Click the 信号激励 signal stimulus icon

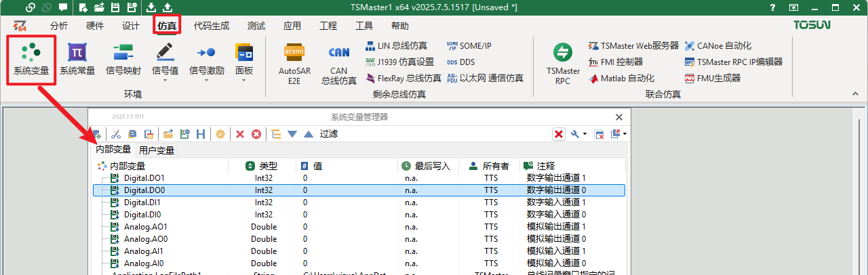(206, 51)
